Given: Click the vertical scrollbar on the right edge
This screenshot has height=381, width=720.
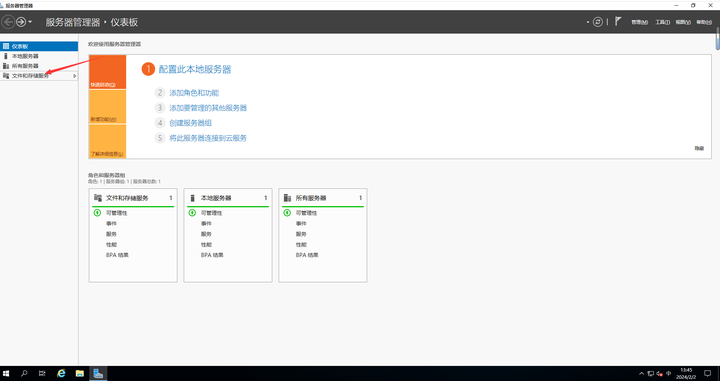Looking at the screenshot, I should click(x=718, y=38).
